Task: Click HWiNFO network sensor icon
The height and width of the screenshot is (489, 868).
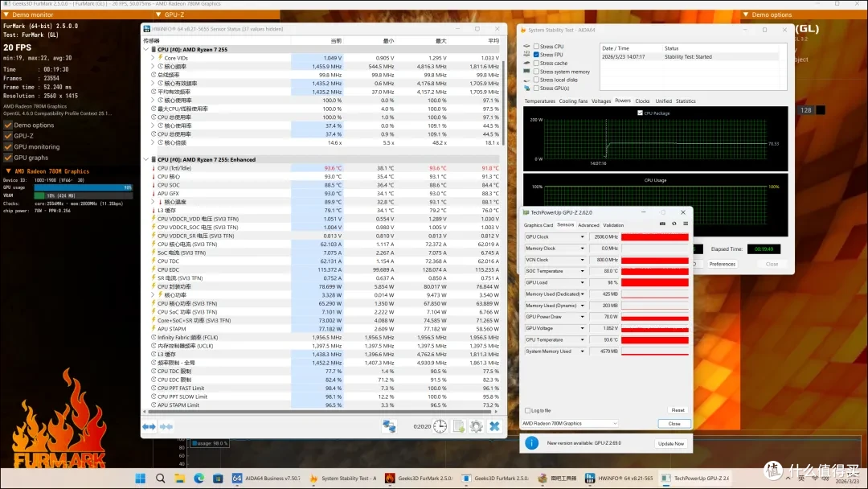Action: click(x=389, y=426)
